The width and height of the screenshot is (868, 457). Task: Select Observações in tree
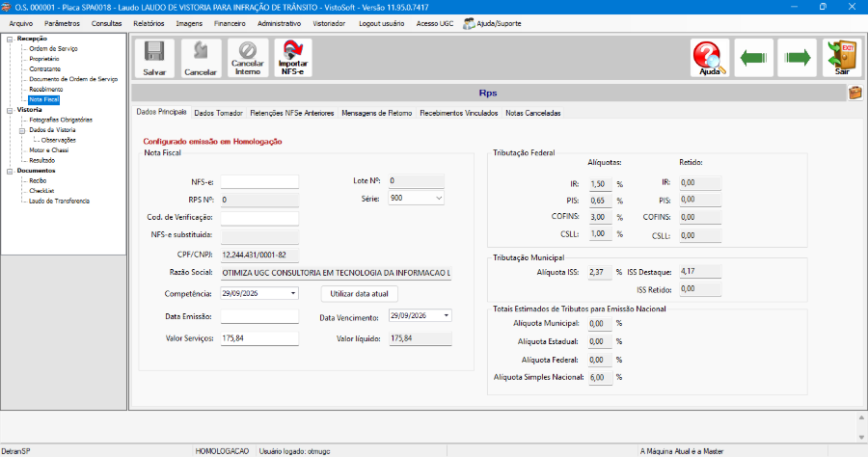(58, 140)
